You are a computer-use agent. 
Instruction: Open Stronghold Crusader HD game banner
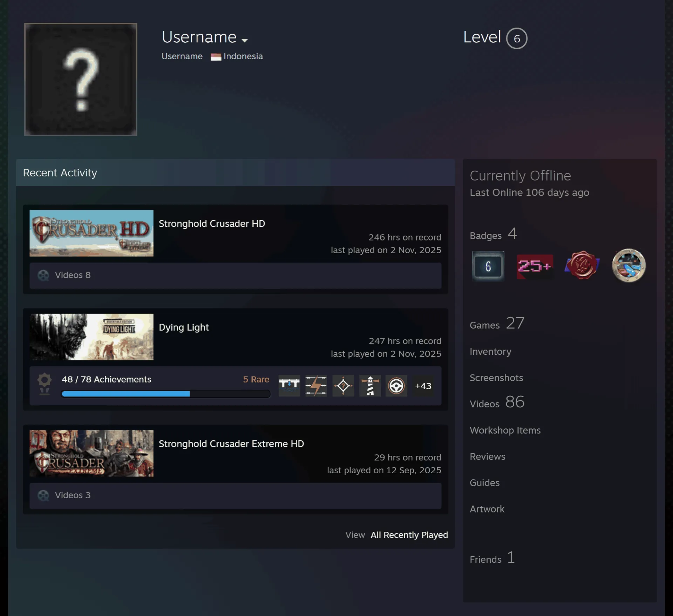pos(91,233)
